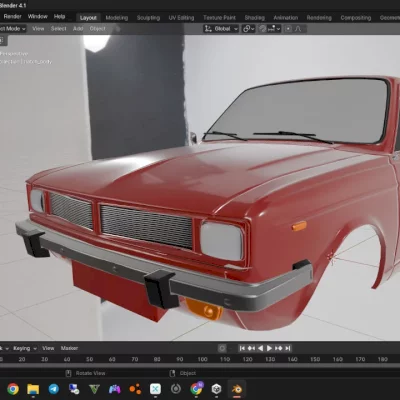The image size is (400, 400).
Task: Open the Object Mode dropdown
Action: 13,29
